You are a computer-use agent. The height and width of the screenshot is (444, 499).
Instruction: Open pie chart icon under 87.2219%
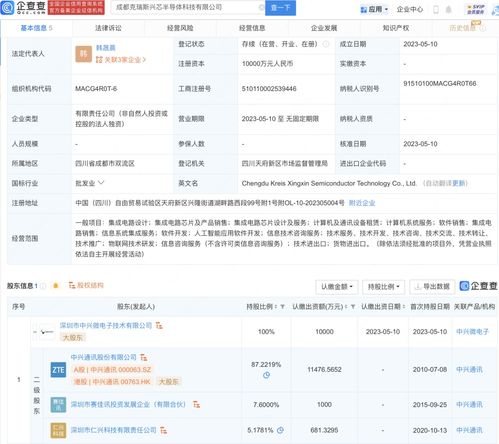[266, 375]
